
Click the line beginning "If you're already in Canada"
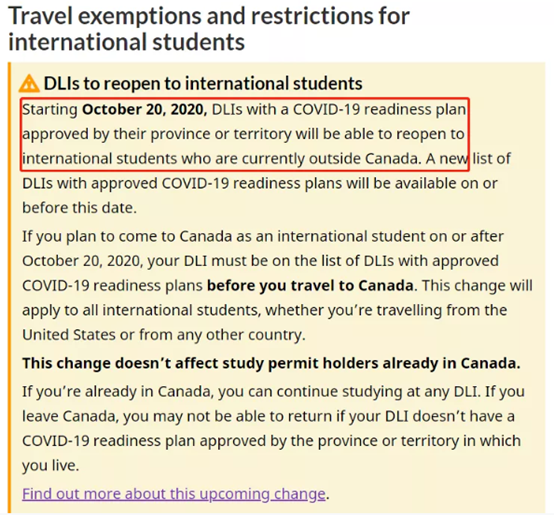[x=273, y=392]
